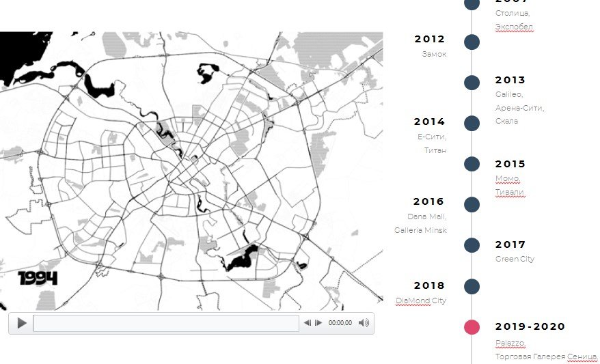Click the Minsk map video frame
The width and height of the screenshot is (600, 364).
(x=191, y=171)
